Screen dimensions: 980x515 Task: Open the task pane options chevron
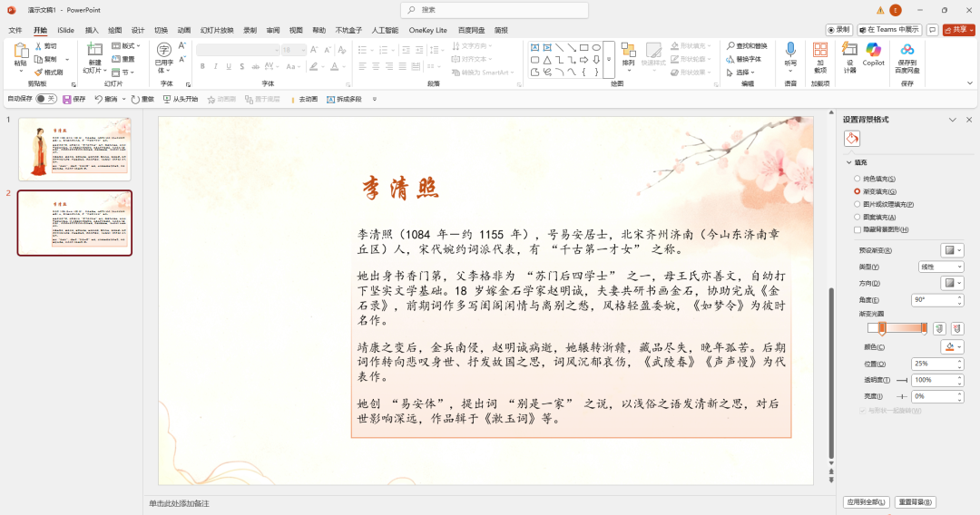(953, 120)
